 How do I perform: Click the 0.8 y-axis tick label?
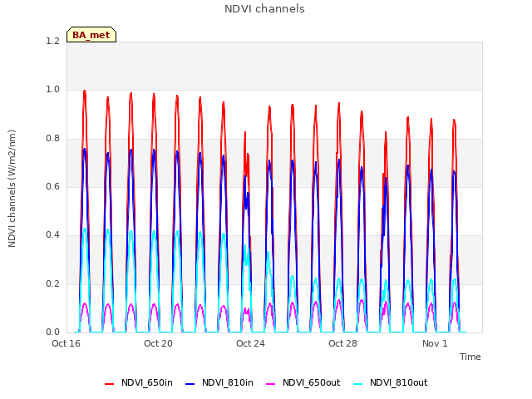52,139
